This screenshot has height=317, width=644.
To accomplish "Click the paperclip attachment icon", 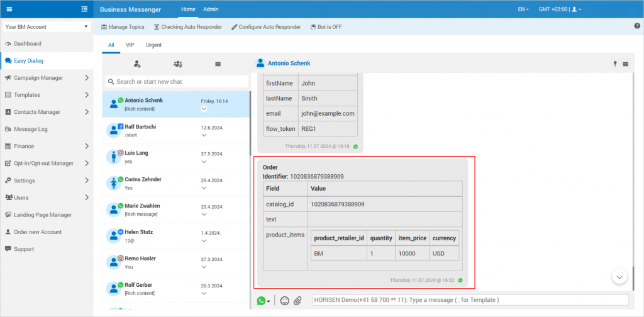I will [298, 301].
